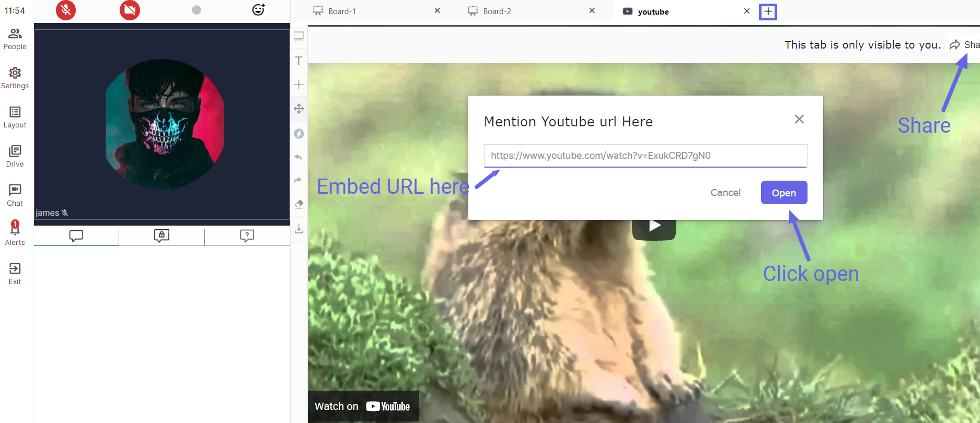Close the Mention Youtube url dialog
The width and height of the screenshot is (980, 423).
point(799,119)
